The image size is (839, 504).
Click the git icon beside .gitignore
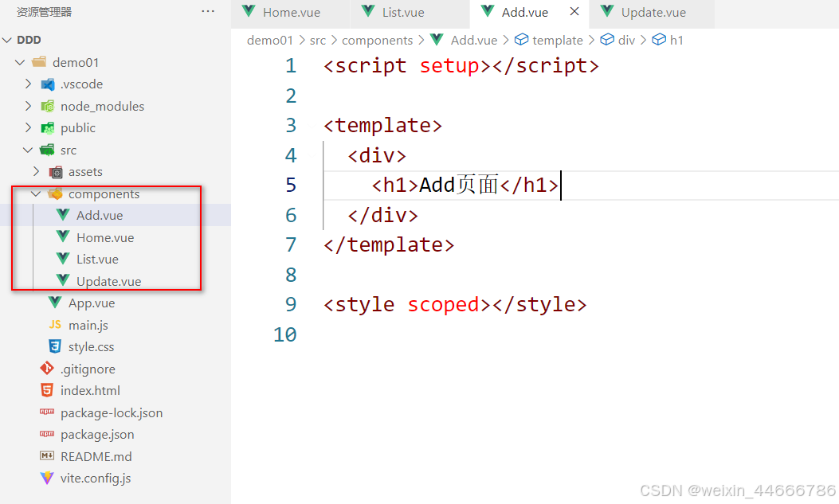click(47, 368)
